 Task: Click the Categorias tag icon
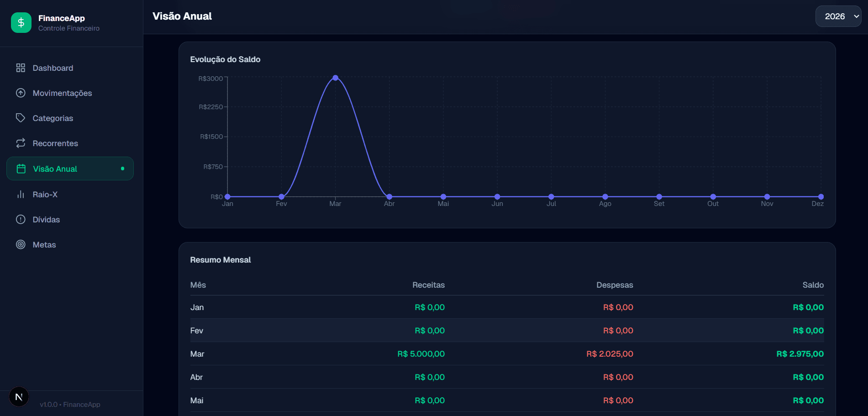point(21,118)
